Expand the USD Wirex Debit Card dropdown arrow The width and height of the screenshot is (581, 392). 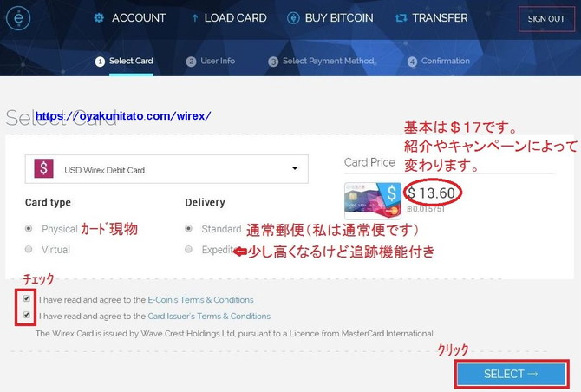[295, 168]
